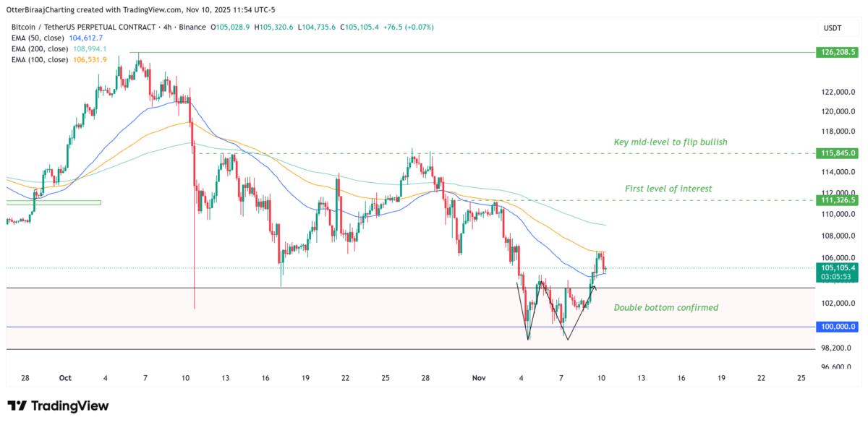868x425 pixels.
Task: Click the TradingView logo icon
Action: coord(18,406)
